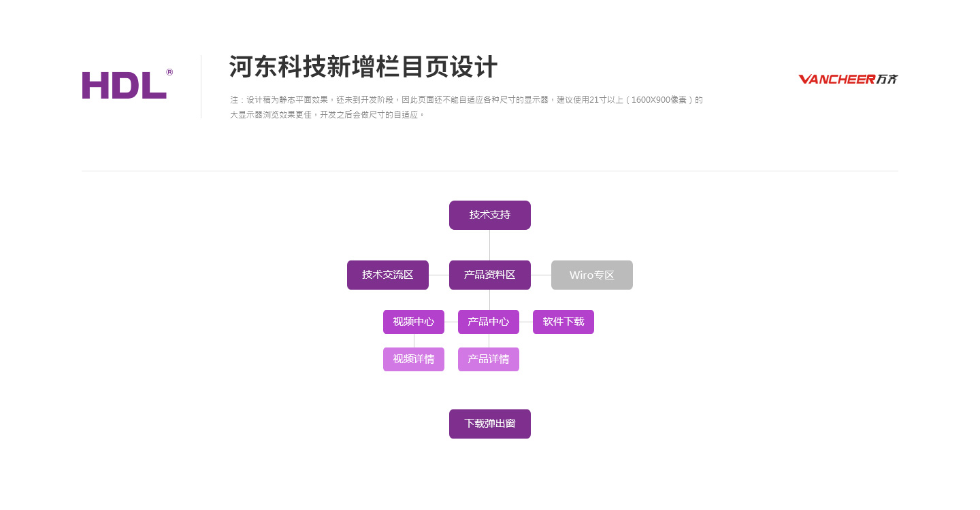Image resolution: width=980 pixels, height=510 pixels.
Task: Click the red VANCHEER lettering
Action: click(837, 80)
